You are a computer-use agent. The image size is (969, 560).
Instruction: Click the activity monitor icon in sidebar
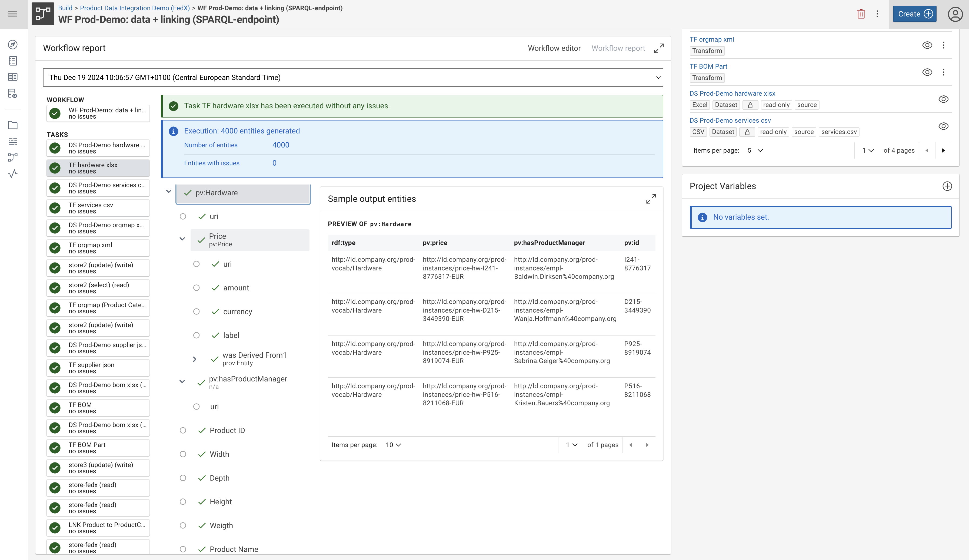click(x=13, y=174)
